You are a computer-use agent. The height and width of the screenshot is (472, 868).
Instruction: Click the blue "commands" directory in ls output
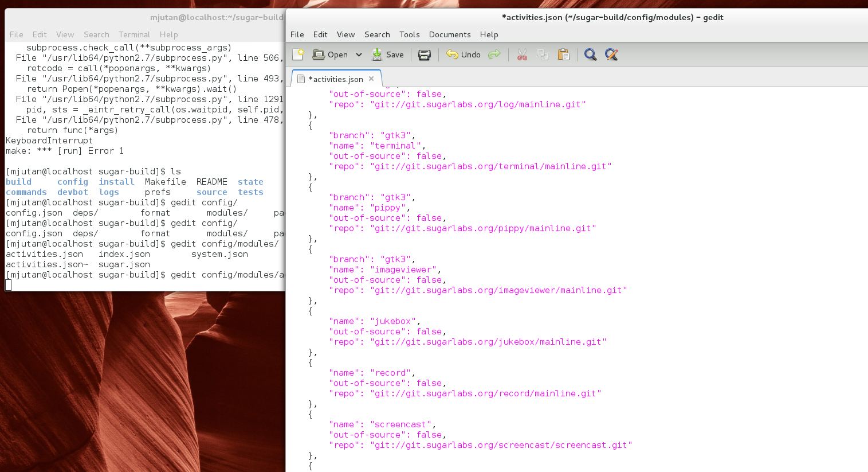26,192
